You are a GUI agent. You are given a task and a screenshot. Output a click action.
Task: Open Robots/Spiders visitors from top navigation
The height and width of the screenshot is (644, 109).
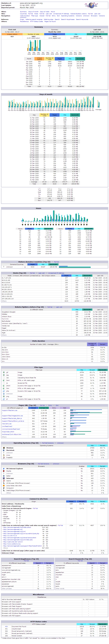click(x=78, y=14)
